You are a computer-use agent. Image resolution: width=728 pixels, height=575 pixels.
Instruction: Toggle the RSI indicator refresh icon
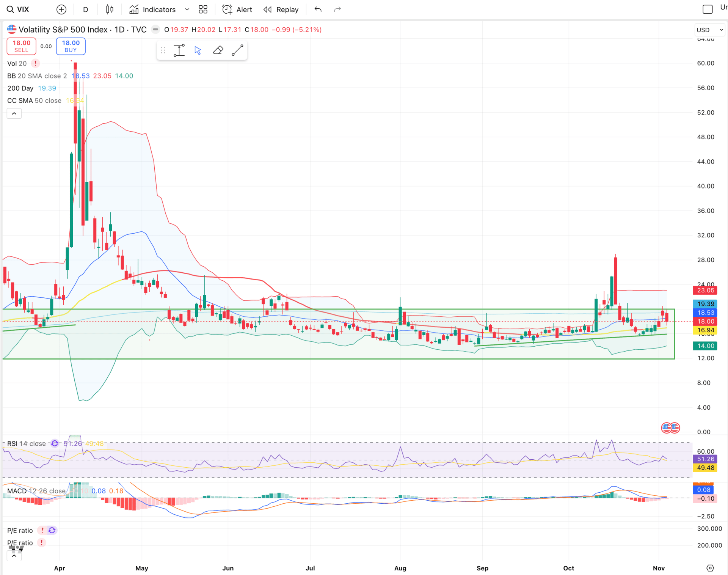55,443
